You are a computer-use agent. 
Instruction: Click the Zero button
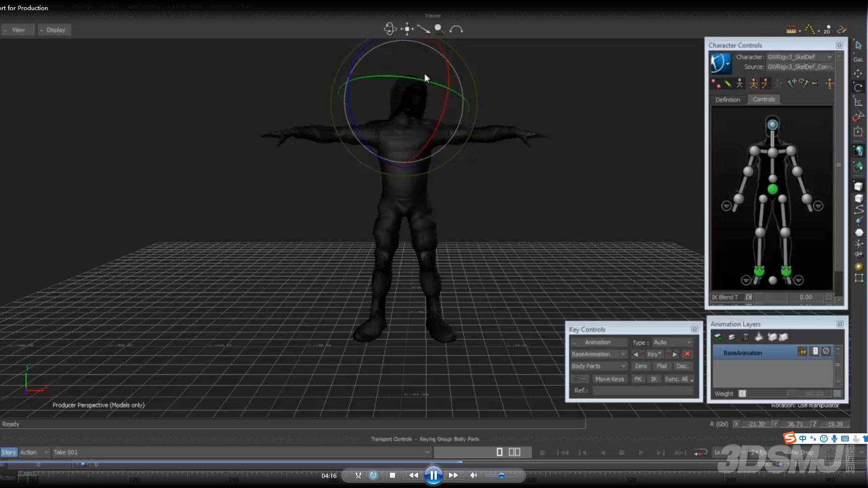pos(641,366)
